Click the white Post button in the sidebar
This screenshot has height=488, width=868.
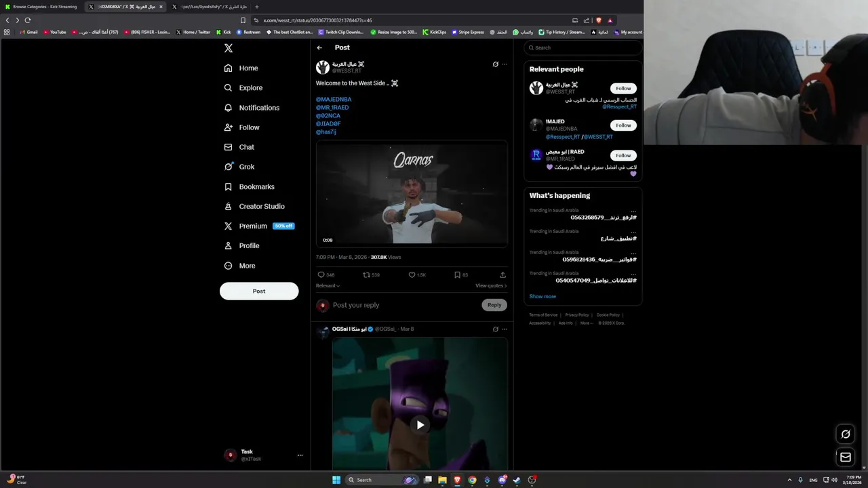[x=259, y=291]
